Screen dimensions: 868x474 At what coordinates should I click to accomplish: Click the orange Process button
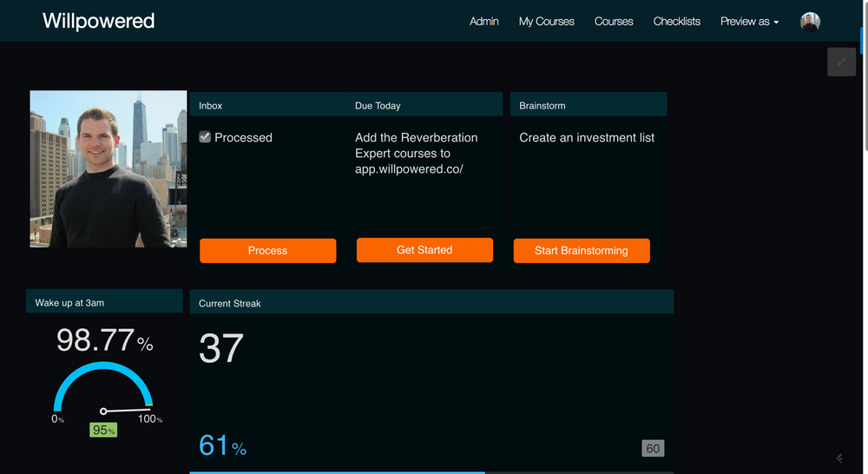click(268, 251)
